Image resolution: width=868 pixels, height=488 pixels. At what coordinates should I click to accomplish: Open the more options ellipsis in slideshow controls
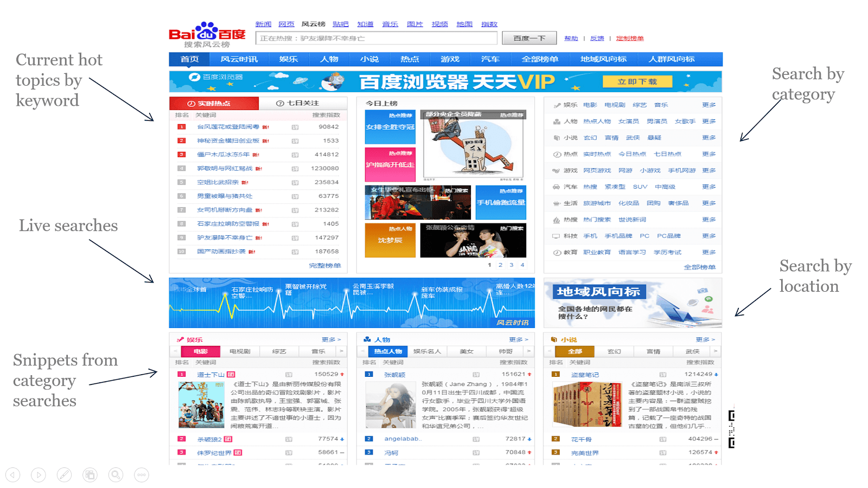click(x=142, y=475)
